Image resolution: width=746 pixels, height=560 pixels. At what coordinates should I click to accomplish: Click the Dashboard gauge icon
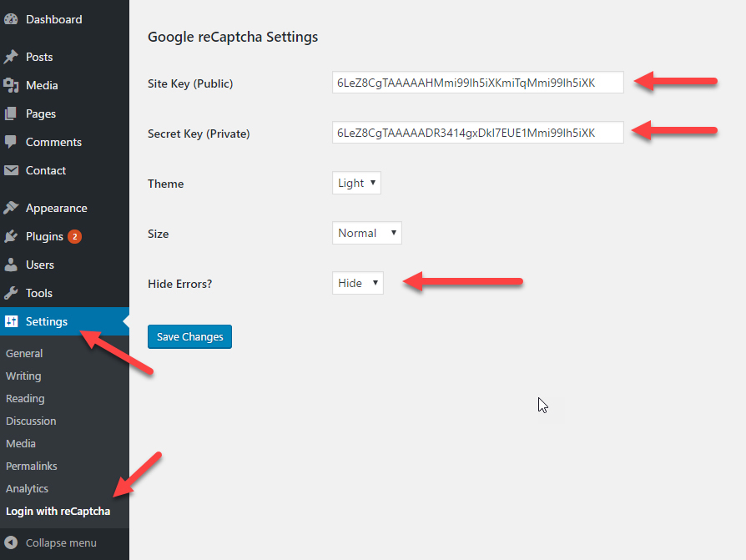pyautogui.click(x=11, y=19)
